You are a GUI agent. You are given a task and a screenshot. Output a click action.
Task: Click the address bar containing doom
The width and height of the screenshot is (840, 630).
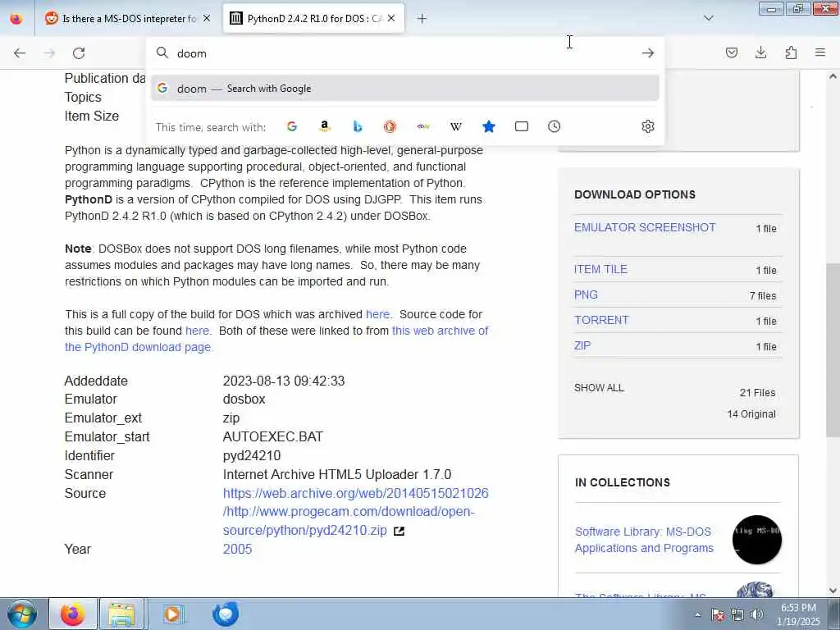coord(404,53)
